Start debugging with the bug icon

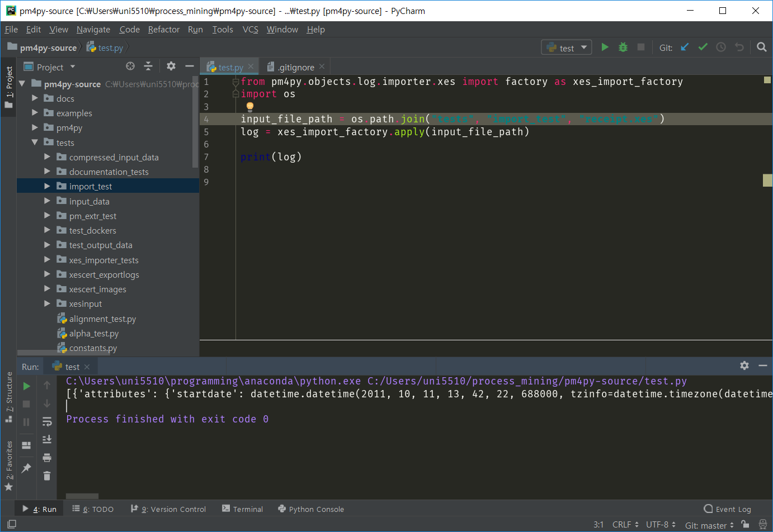click(623, 47)
